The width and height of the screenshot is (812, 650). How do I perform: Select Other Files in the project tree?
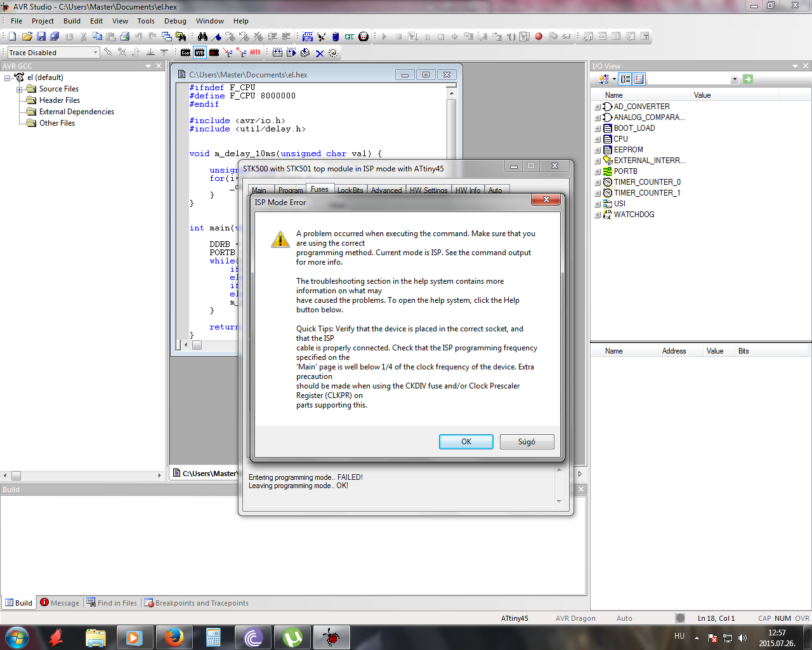pos(57,123)
